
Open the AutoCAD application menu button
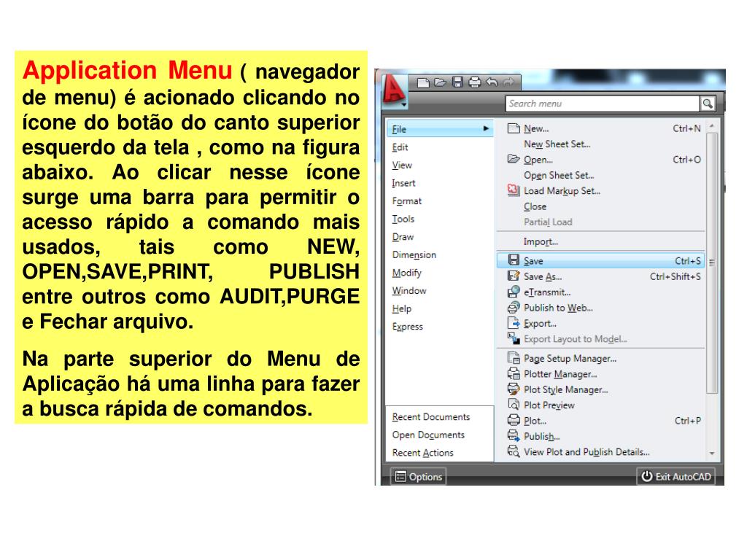point(394,90)
